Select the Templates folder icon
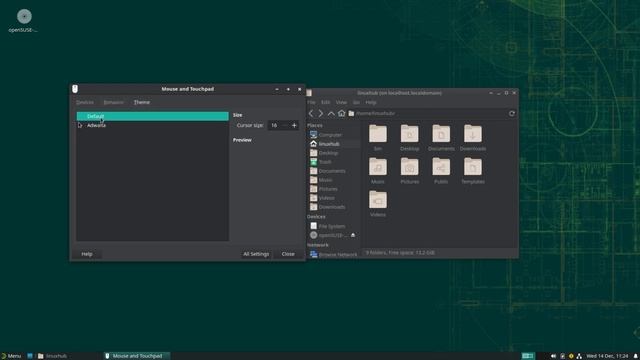 [x=473, y=167]
